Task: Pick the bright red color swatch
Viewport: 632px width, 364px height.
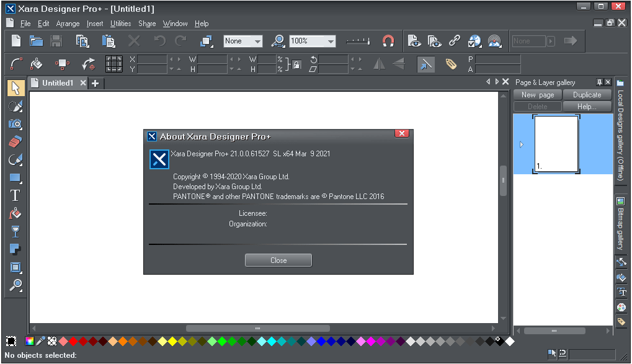Action: 73,342
